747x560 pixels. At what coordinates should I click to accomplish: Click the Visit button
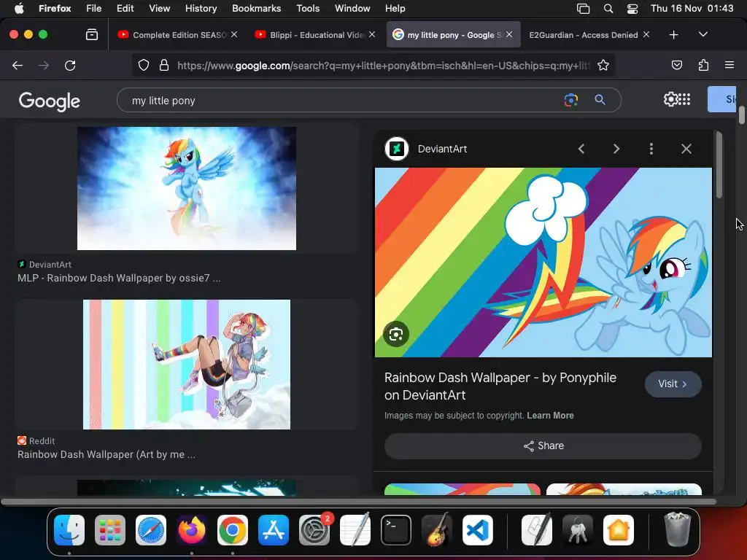[673, 384]
